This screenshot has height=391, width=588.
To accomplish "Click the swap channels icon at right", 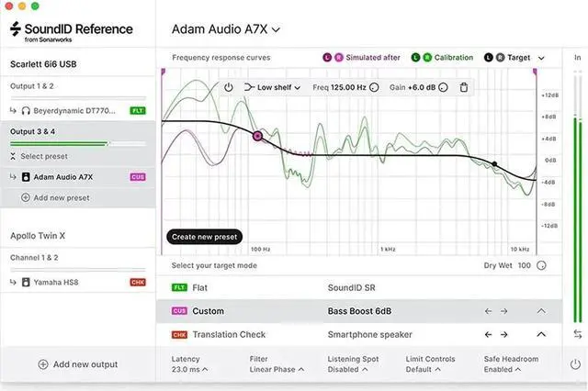I will [x=577, y=334].
